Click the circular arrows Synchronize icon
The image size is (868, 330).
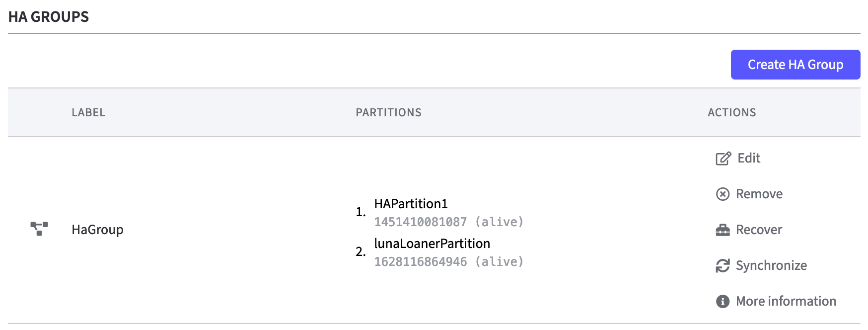click(x=723, y=266)
